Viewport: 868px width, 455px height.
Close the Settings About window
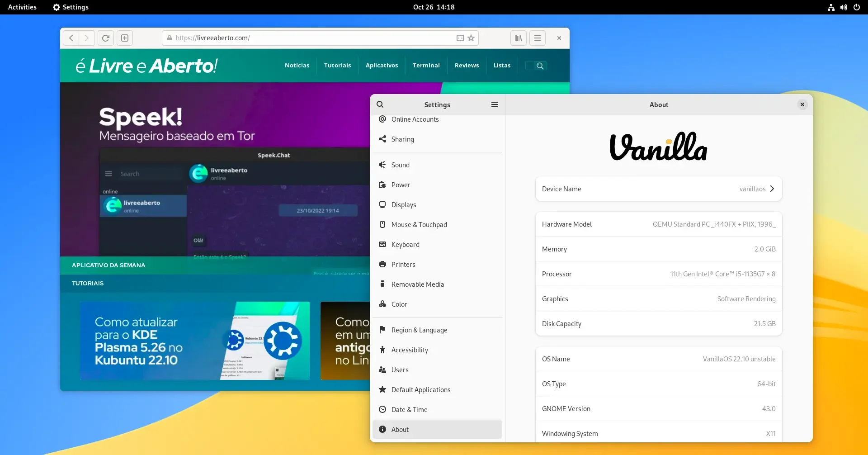pyautogui.click(x=802, y=104)
